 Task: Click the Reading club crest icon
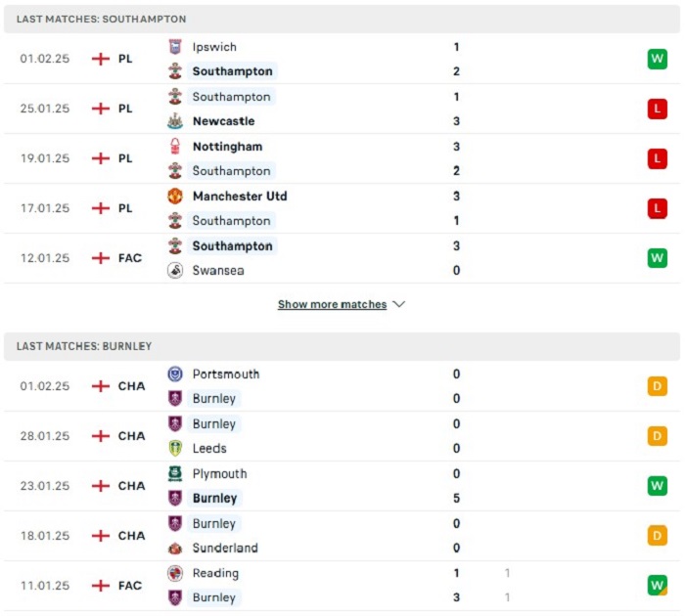[175, 573]
